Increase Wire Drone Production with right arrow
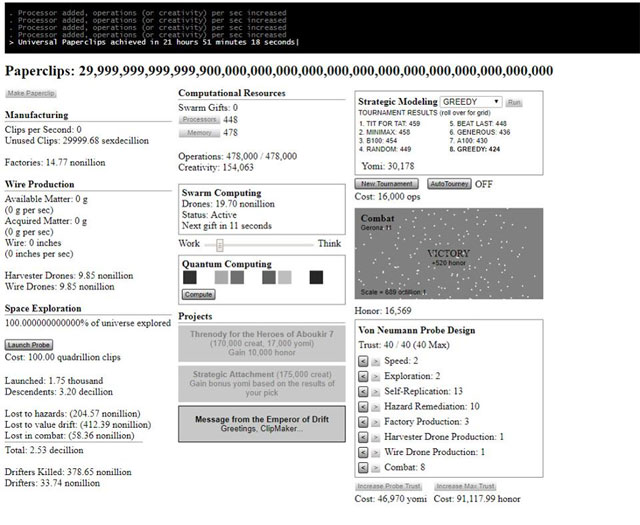Viewport: 640px width, 525px height. [376, 452]
